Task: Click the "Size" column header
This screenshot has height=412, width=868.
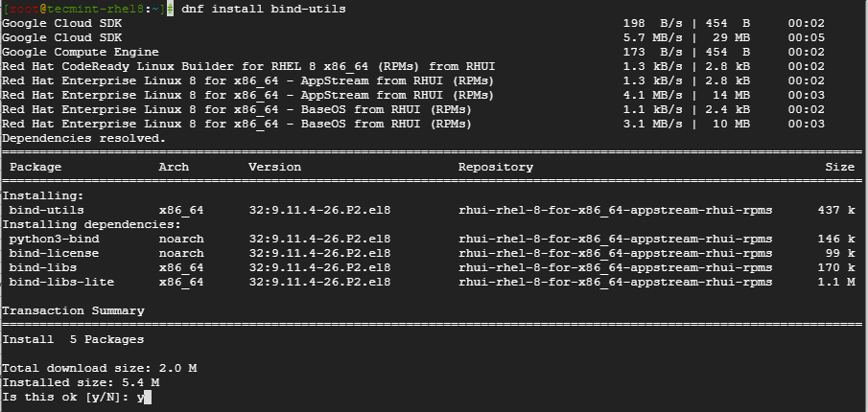Action: [x=839, y=167]
